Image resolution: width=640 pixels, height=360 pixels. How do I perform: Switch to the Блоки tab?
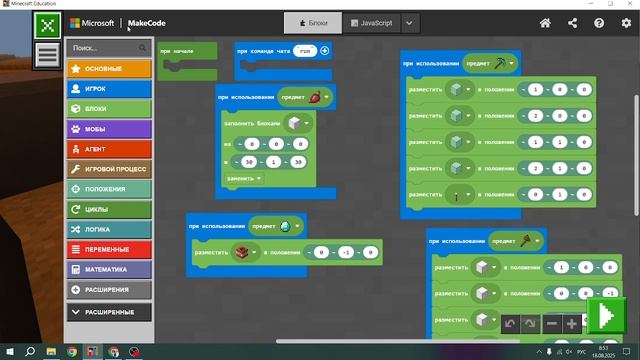313,23
